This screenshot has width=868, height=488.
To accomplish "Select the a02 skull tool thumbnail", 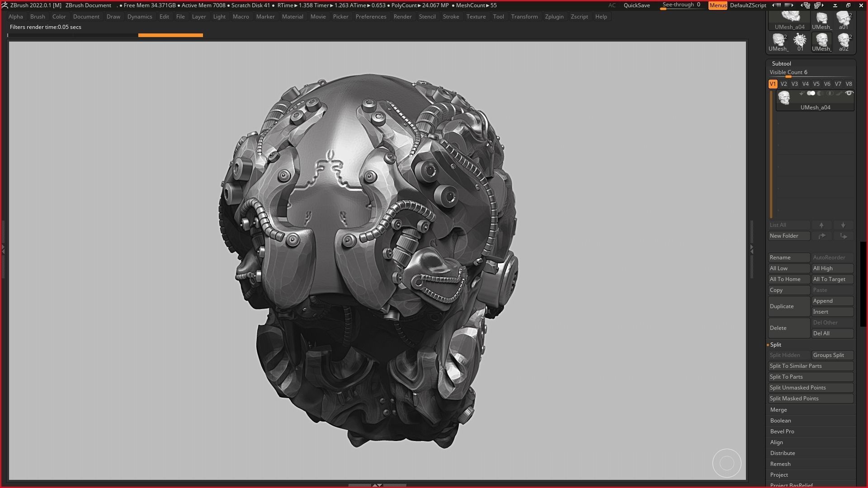I will click(x=844, y=42).
